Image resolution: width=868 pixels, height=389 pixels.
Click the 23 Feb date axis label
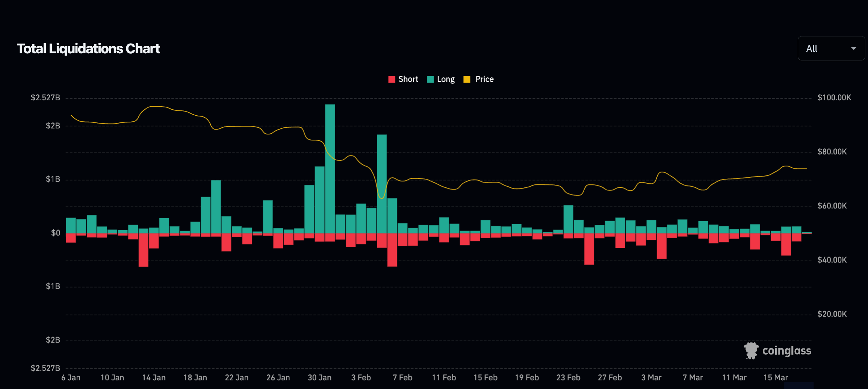pyautogui.click(x=568, y=378)
